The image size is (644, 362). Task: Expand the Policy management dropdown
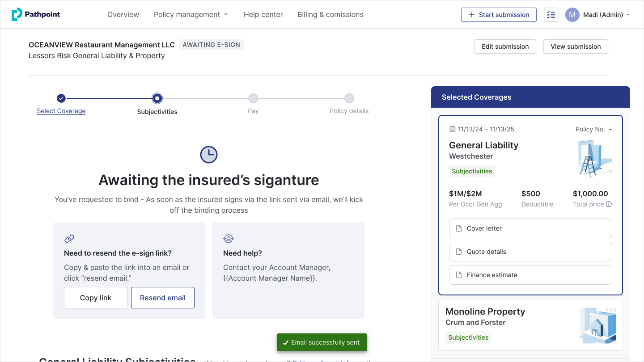click(191, 15)
